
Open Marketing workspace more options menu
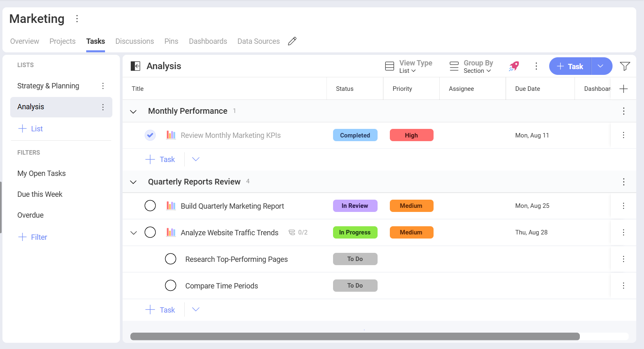77,19
